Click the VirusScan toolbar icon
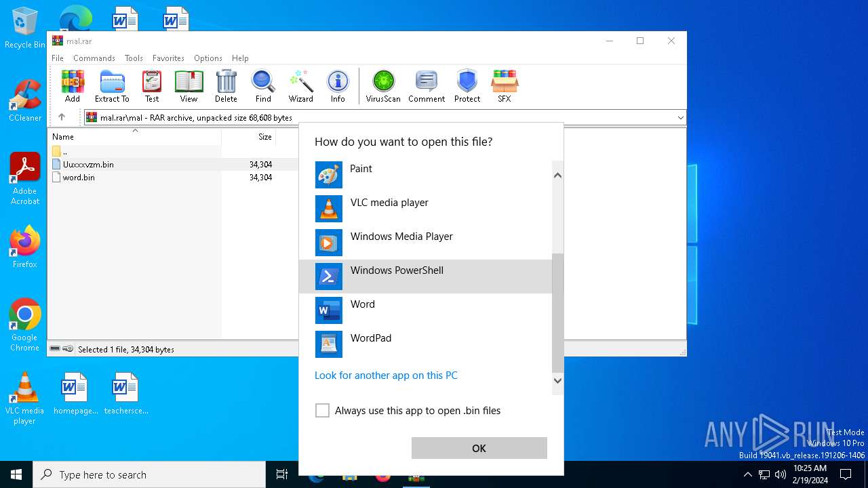The height and width of the screenshot is (488, 868). [383, 86]
